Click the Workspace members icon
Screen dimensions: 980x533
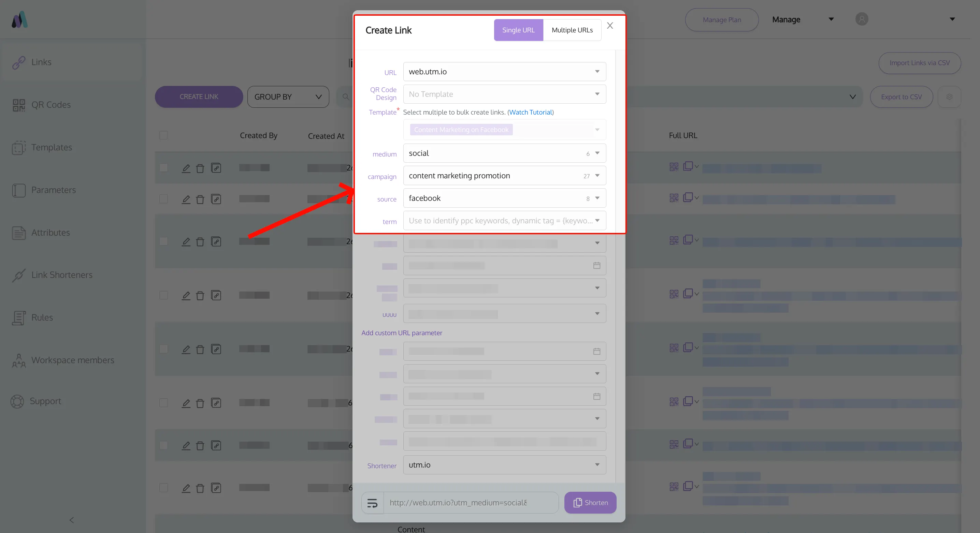coord(18,360)
